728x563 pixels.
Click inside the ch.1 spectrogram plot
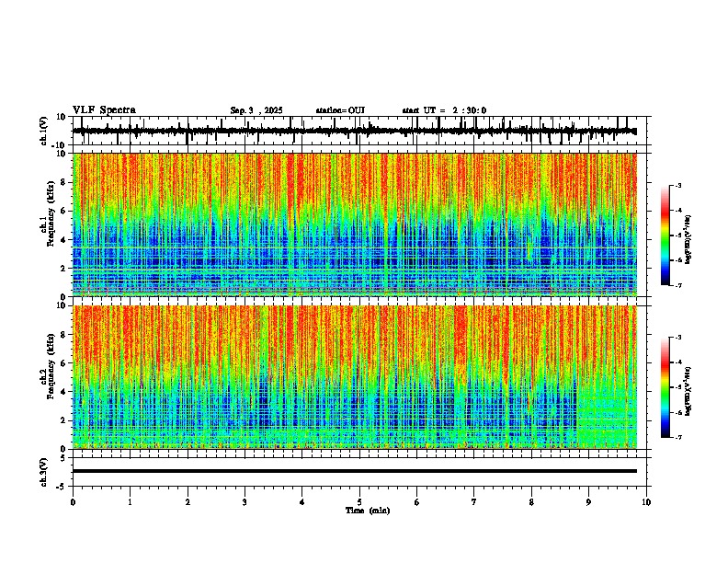(x=355, y=224)
